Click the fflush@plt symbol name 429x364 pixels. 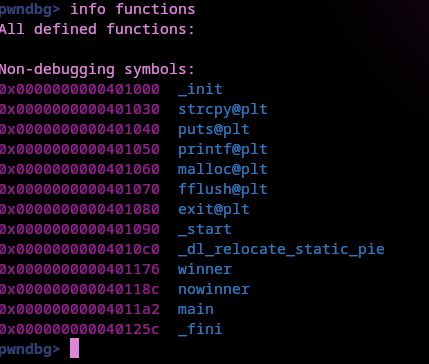tap(223, 189)
